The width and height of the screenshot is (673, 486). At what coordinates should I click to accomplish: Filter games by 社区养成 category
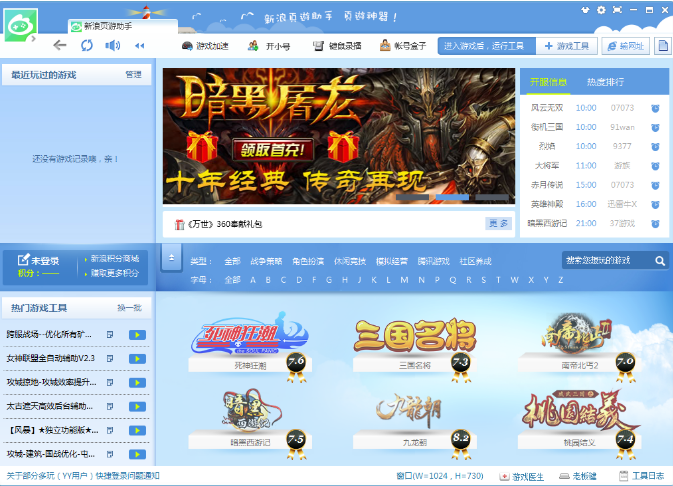pos(475,261)
